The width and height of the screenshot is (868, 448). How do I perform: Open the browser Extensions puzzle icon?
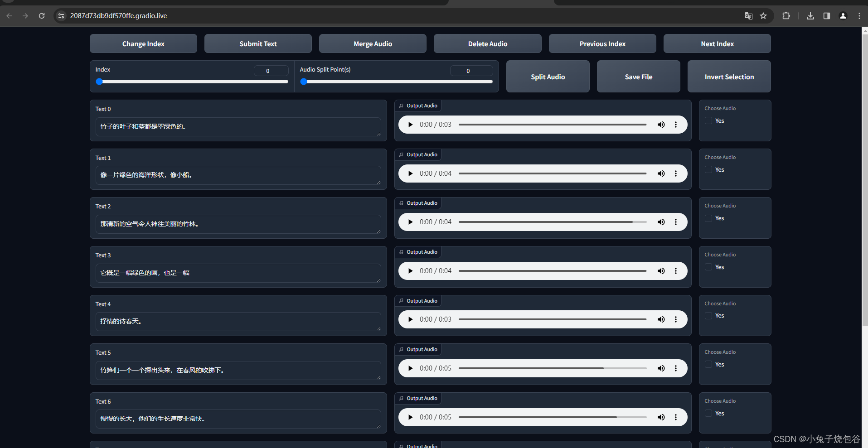point(786,16)
